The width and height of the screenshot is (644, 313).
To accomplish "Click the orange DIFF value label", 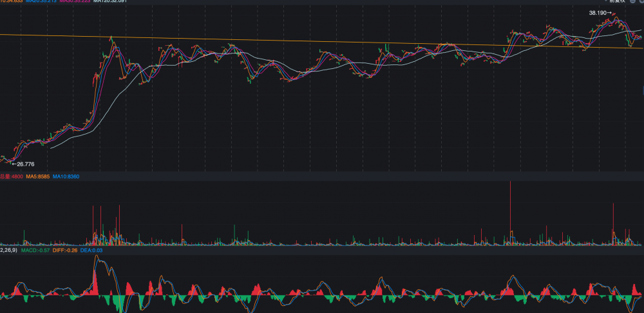I will [x=64, y=250].
